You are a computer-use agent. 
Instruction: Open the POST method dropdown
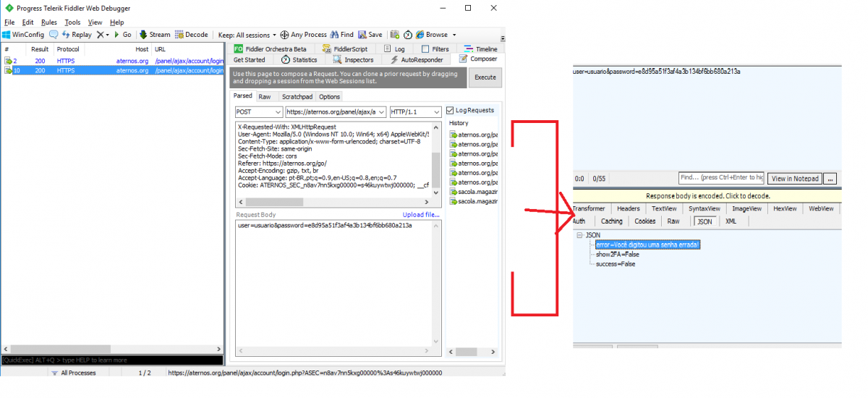point(258,112)
